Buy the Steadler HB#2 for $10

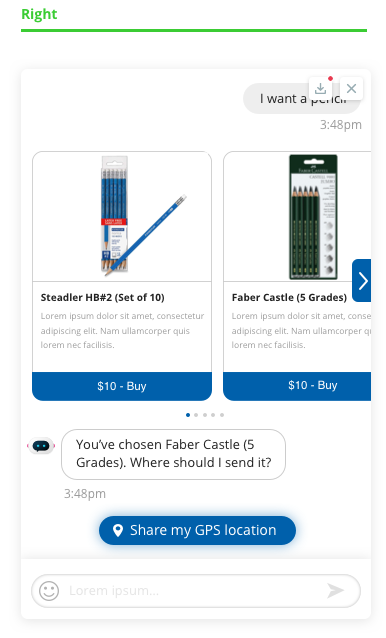pyautogui.click(x=122, y=386)
